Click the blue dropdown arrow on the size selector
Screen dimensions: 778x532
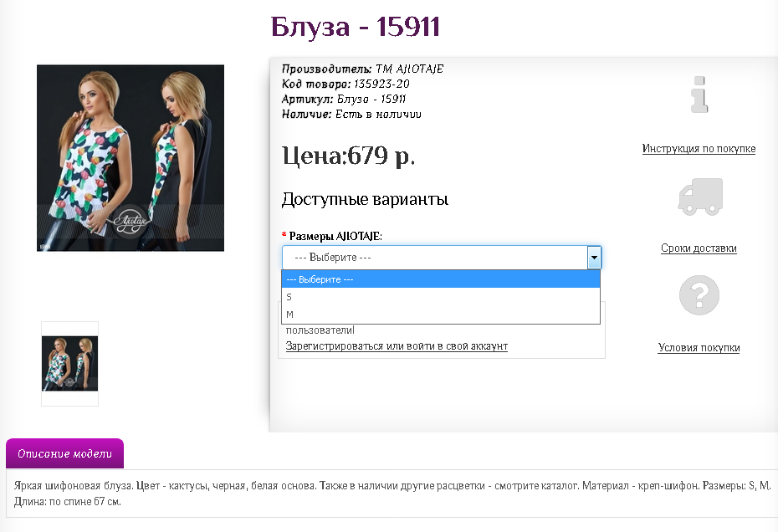click(x=593, y=258)
